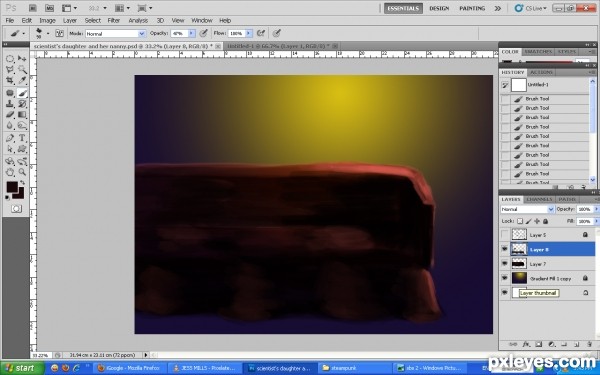Select the Crop tool

(10, 80)
